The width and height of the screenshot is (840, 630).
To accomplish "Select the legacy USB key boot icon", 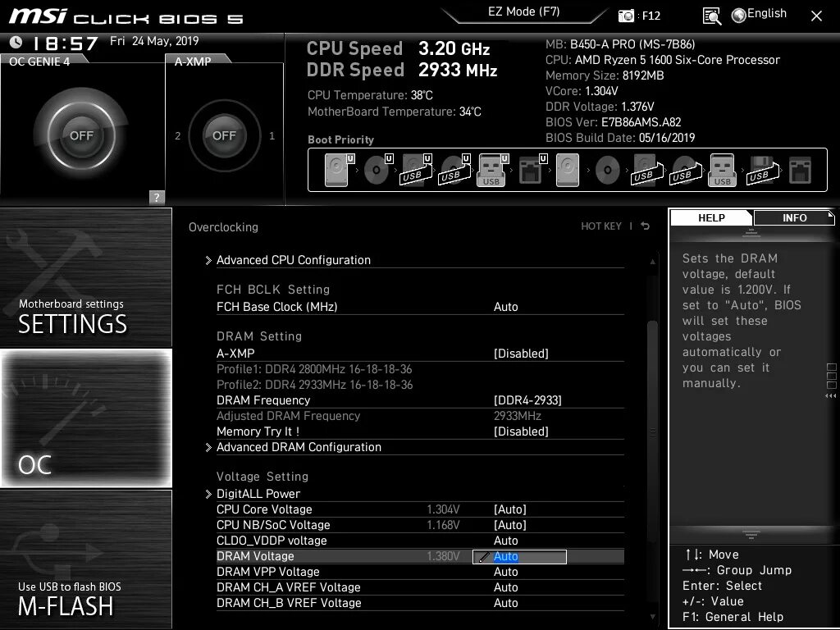I will [x=722, y=170].
